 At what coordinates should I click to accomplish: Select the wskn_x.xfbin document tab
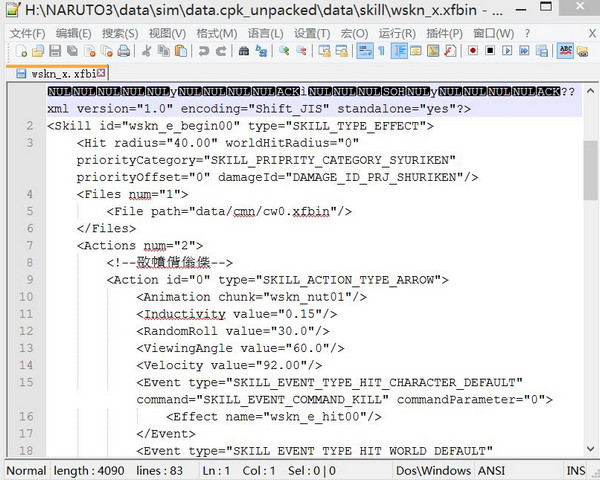[57, 73]
